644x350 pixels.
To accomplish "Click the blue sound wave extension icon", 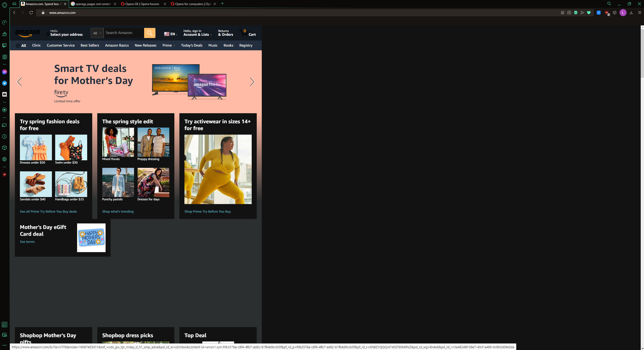I will (599, 13).
